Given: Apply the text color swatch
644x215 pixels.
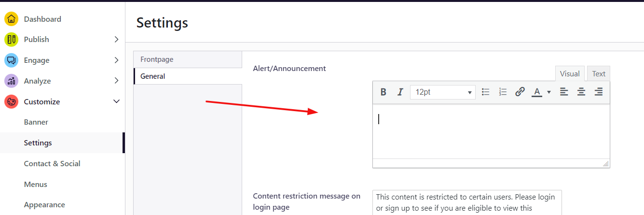Looking at the screenshot, I should (x=536, y=92).
